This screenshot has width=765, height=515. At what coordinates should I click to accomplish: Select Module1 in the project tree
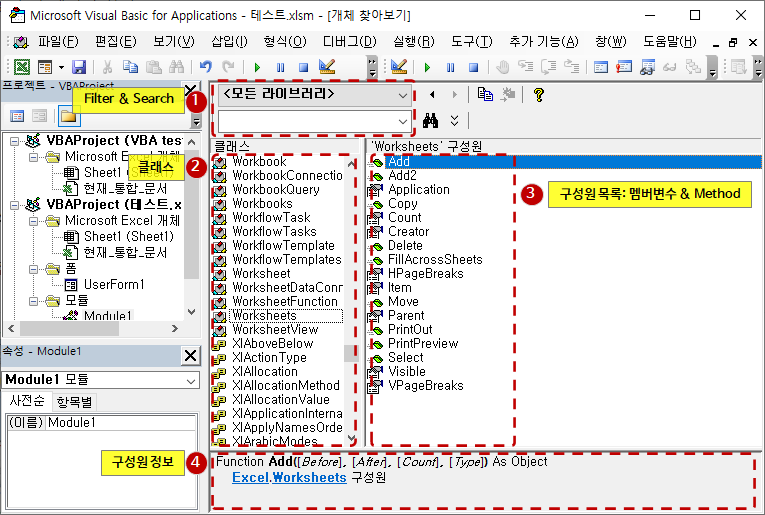107,316
